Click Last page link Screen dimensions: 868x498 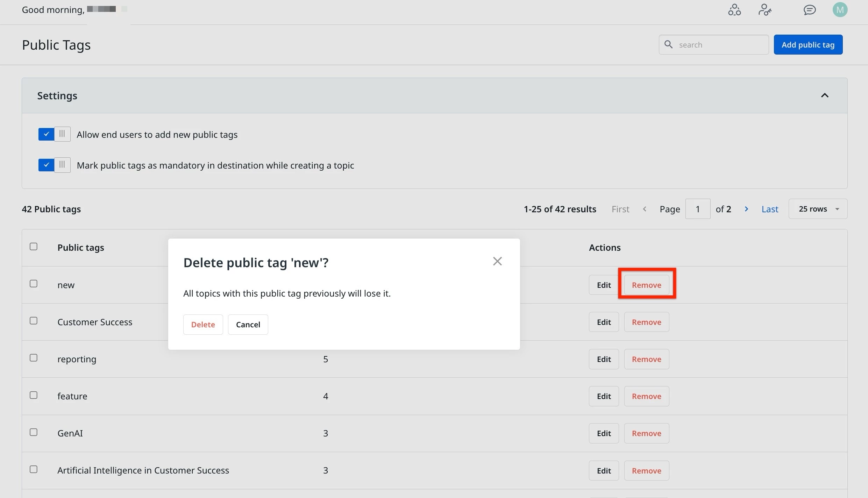tap(770, 209)
